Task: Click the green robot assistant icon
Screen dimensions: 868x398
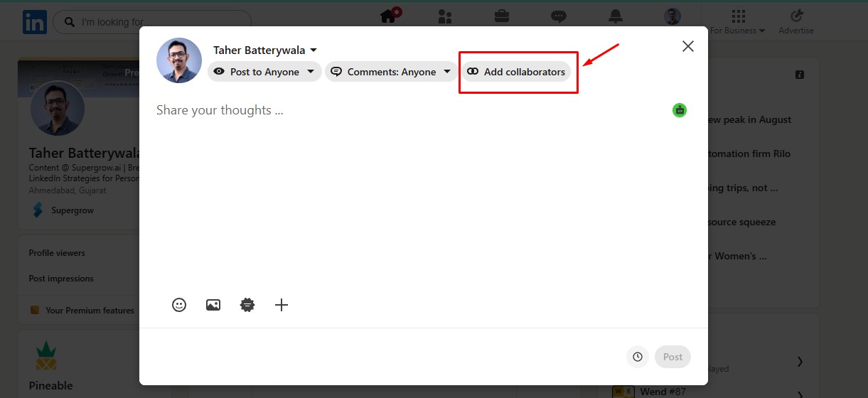Action: click(x=680, y=110)
